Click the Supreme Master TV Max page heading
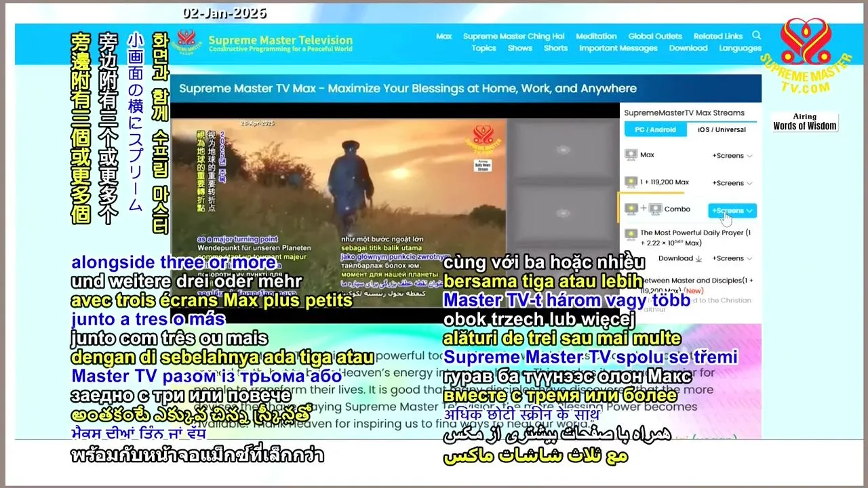Image resolution: width=868 pixels, height=488 pixels. 408,88
